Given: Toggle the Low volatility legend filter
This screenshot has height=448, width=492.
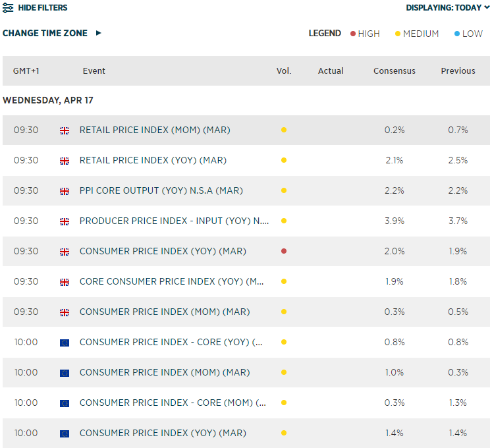Looking at the screenshot, I should (x=468, y=34).
